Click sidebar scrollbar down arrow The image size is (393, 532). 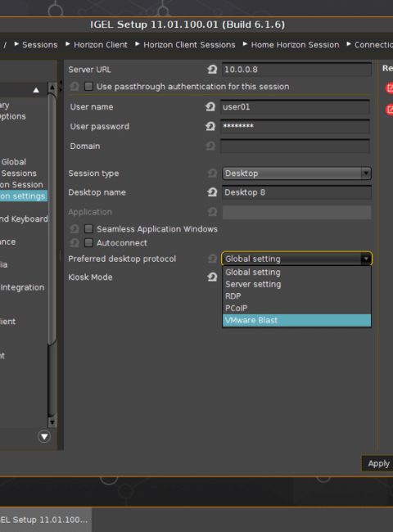coord(52,422)
